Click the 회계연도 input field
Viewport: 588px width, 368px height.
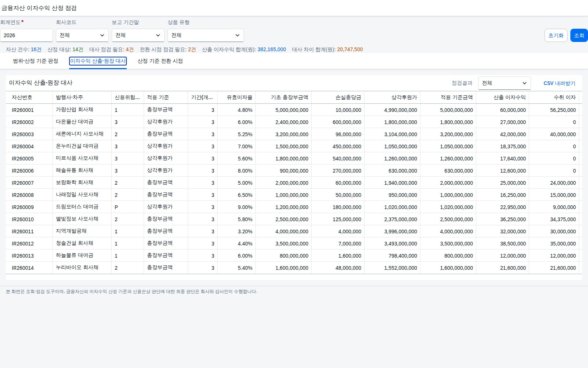[26, 35]
